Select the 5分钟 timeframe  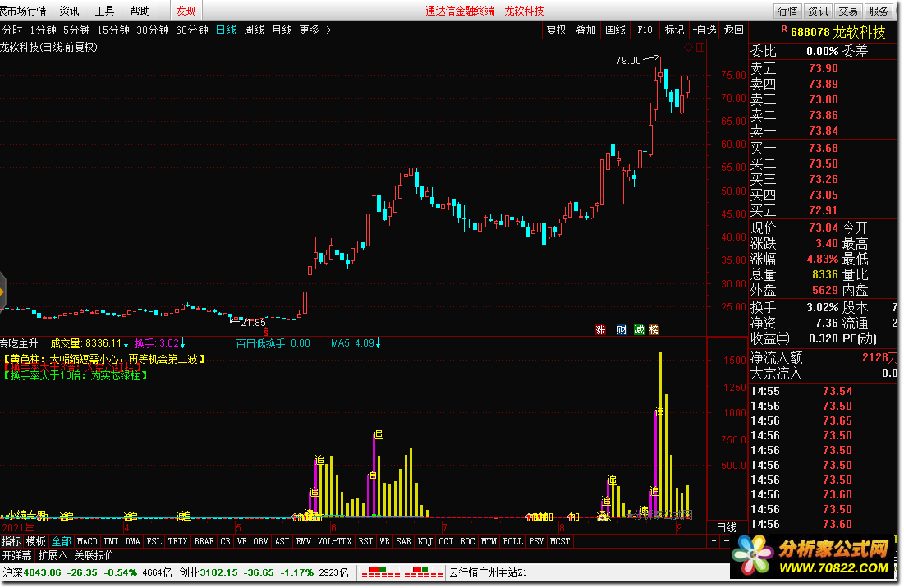(76, 30)
